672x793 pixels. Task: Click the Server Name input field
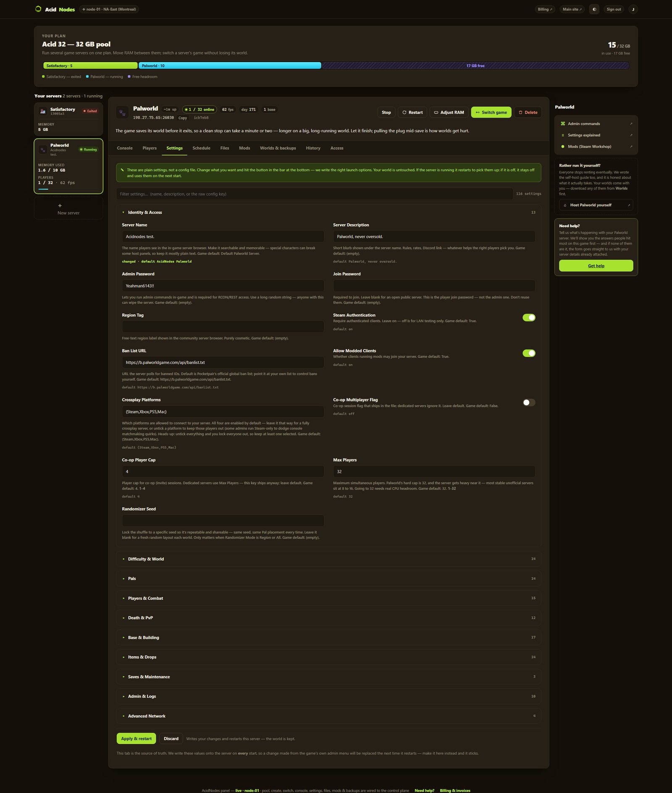[223, 237]
